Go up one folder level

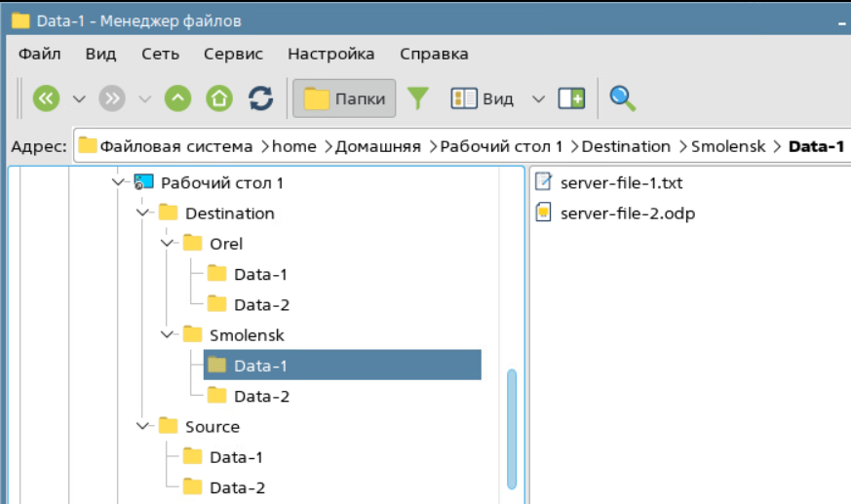pyautogui.click(x=178, y=98)
